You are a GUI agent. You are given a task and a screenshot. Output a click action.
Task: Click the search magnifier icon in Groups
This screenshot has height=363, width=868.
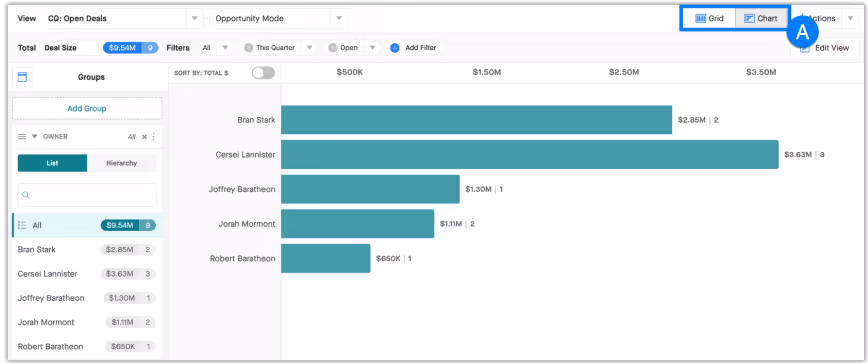pos(26,195)
